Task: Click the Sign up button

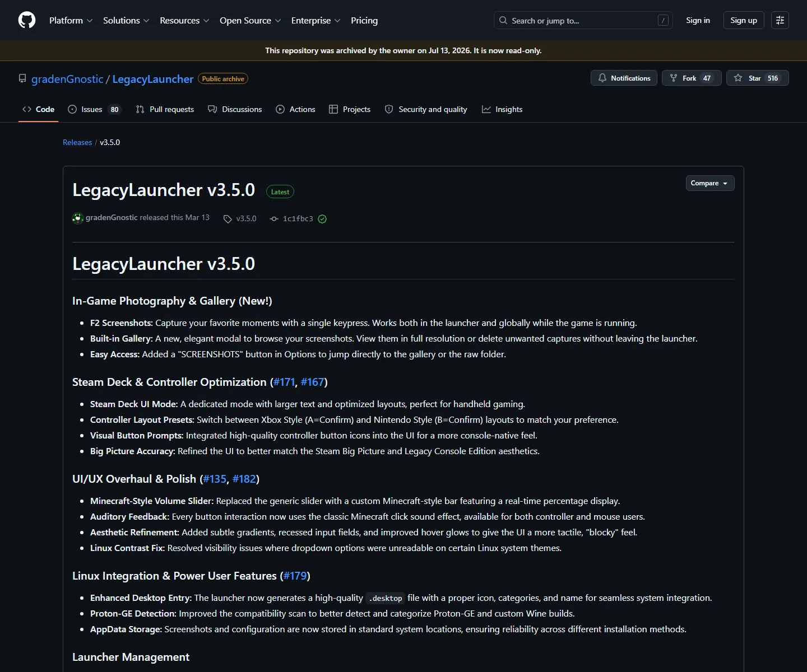Action: [744, 20]
